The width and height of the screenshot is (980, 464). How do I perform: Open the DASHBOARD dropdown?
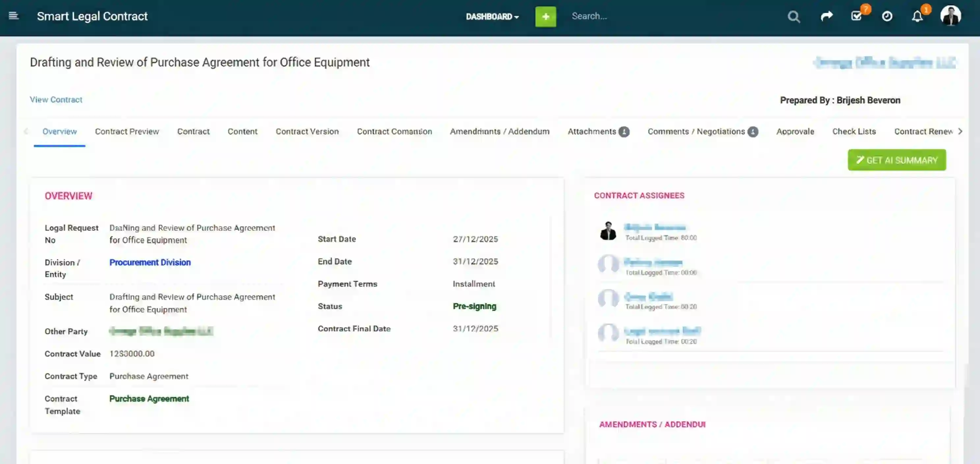click(492, 17)
